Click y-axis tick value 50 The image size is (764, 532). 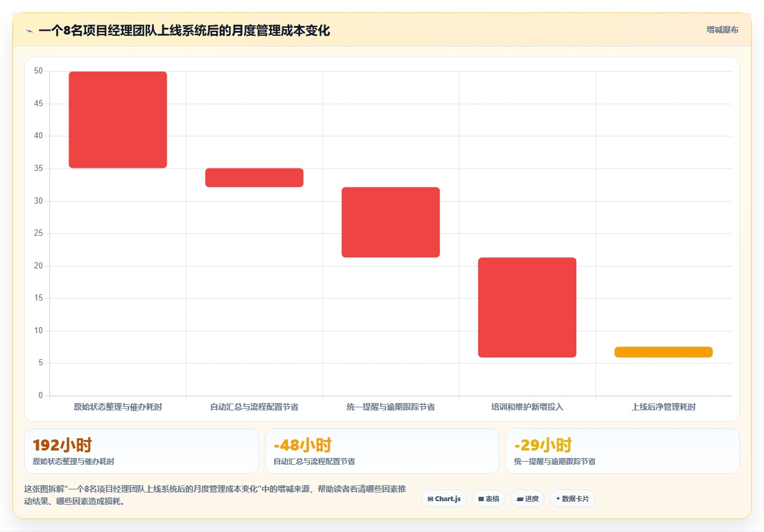[38, 71]
